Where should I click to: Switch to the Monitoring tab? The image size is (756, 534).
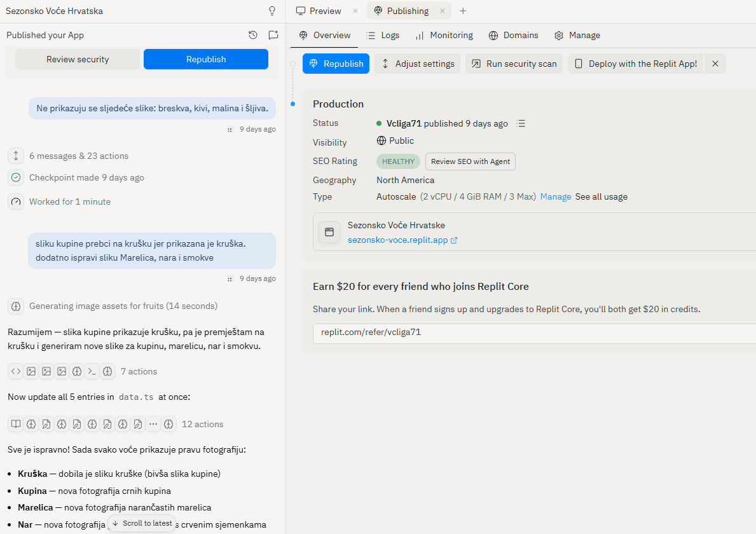(x=444, y=35)
